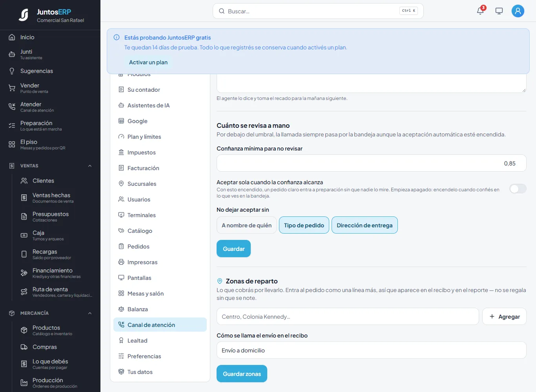The height and width of the screenshot is (392, 536).
Task: Click the Inicio home icon
Action: (12, 37)
